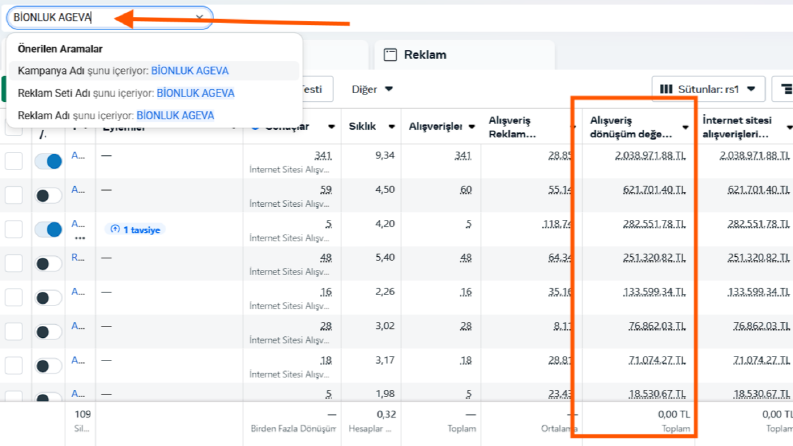Click the columns icon beside Sütunlar
This screenshot has width=793, height=446.
(x=666, y=89)
